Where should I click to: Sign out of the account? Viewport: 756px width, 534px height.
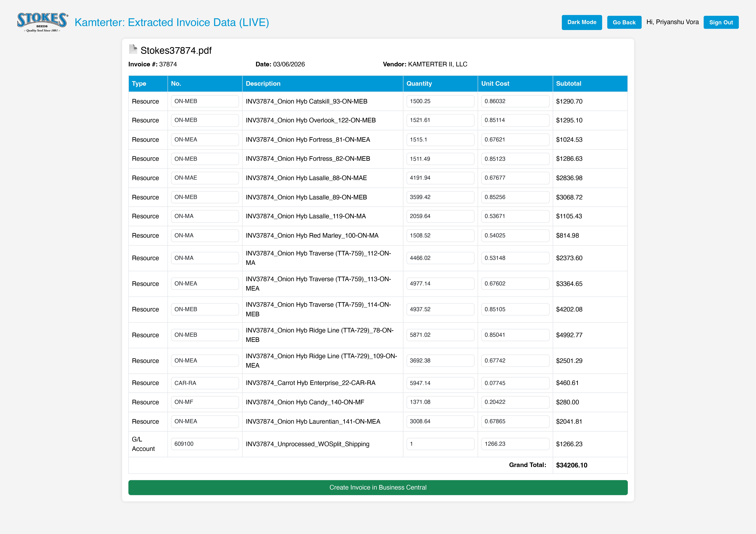tap(721, 22)
